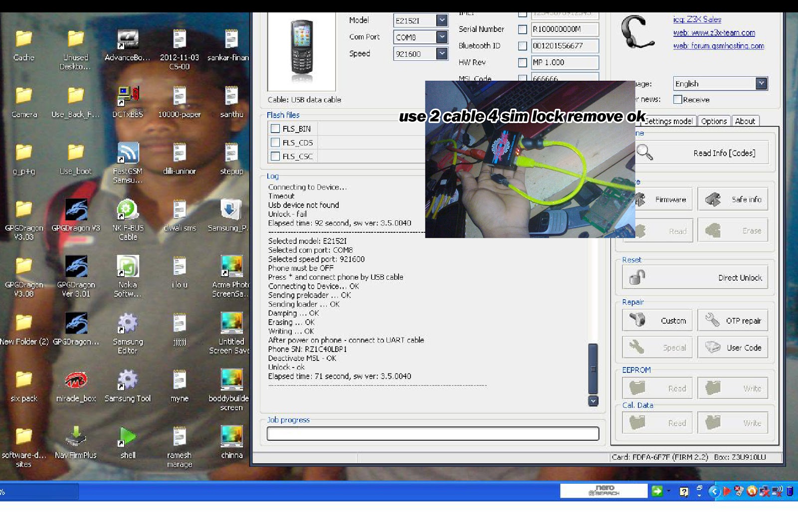Viewport: 798px width, 532px height.
Task: Open the Use_boot folder icon
Action: (x=76, y=159)
